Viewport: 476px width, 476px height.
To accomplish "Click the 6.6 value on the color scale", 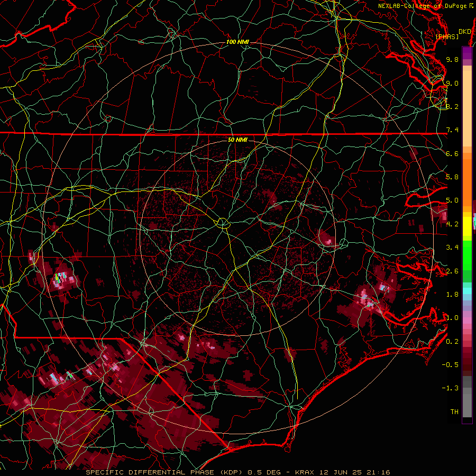I will click(x=452, y=153).
